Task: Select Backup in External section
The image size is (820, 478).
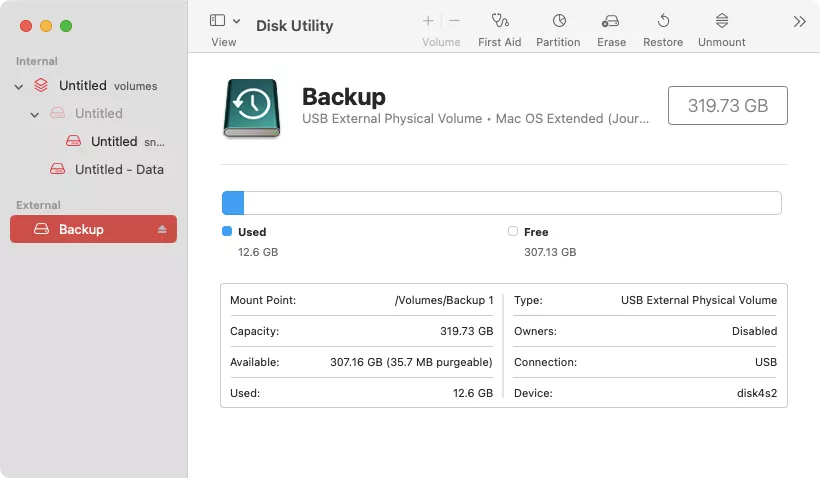Action: 81,230
